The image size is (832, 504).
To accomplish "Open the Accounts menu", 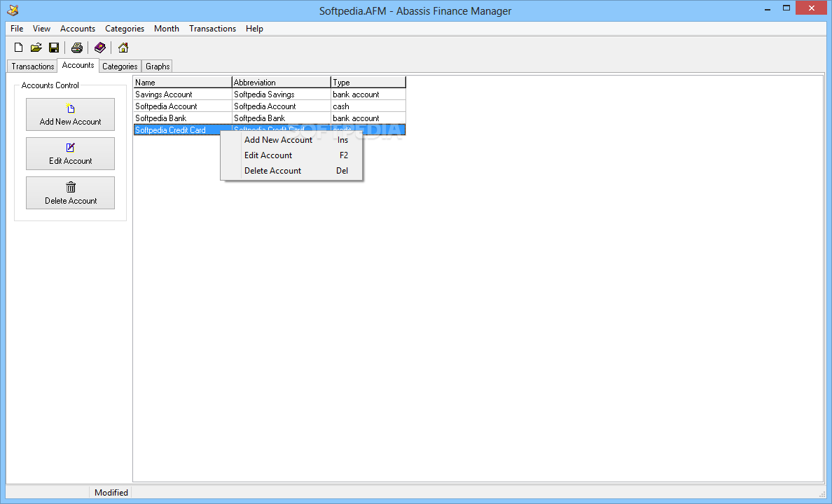I will click(78, 29).
